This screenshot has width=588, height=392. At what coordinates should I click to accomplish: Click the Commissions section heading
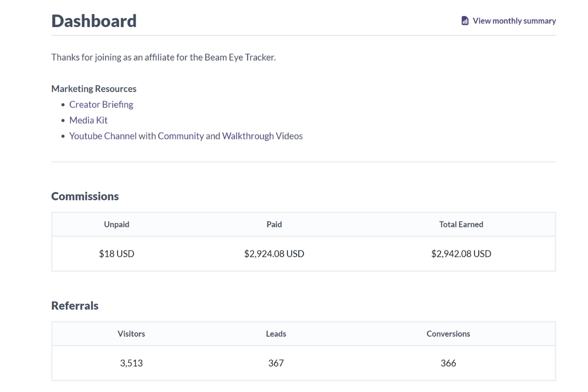point(85,196)
